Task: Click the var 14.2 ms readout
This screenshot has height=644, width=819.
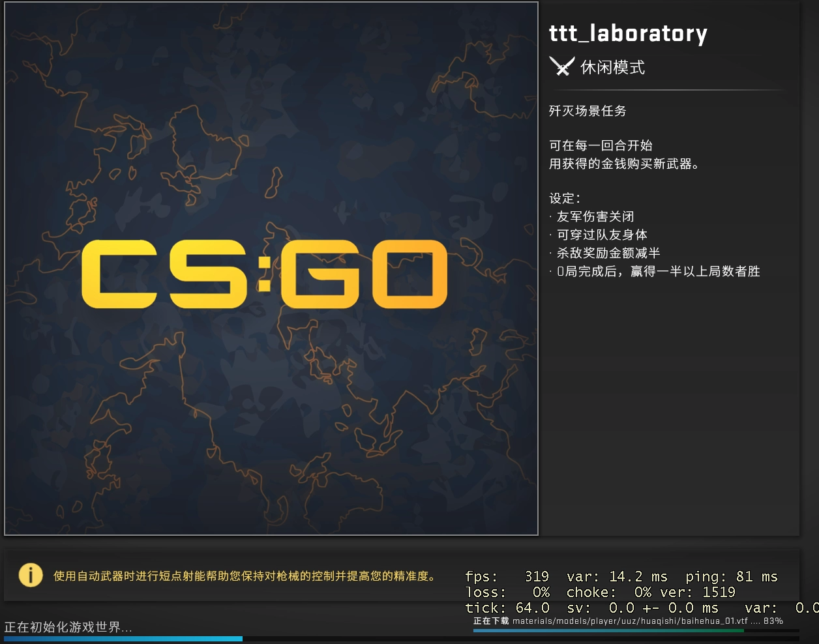Action: click(617, 577)
